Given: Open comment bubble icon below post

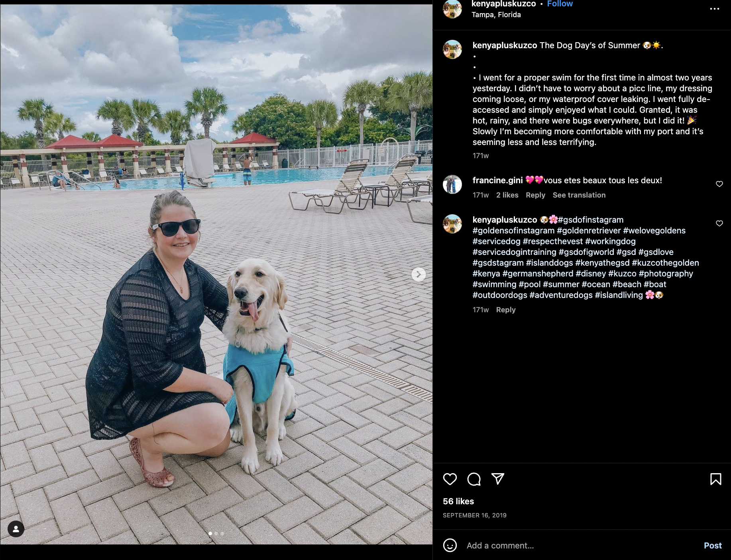Looking at the screenshot, I should click(x=474, y=479).
